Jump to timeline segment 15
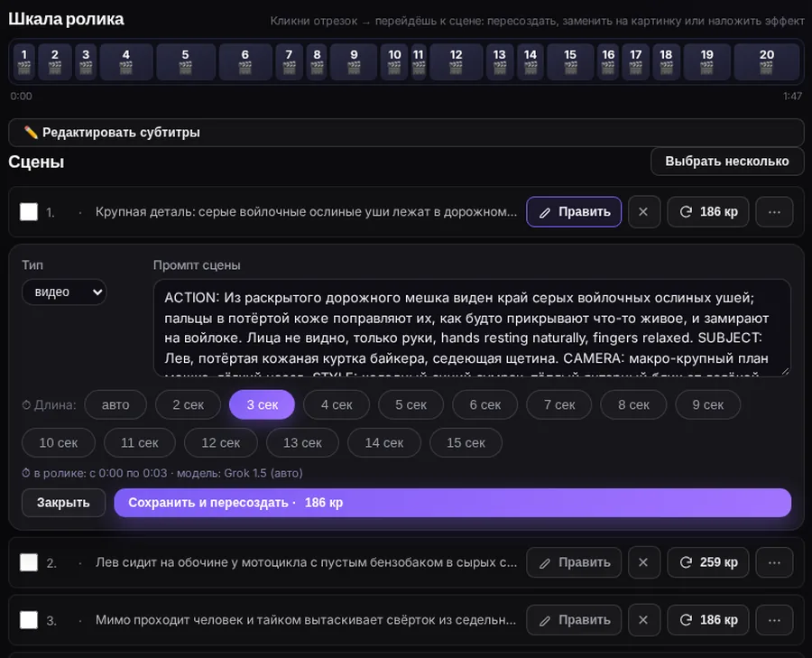This screenshot has width=812, height=658. coord(570,61)
